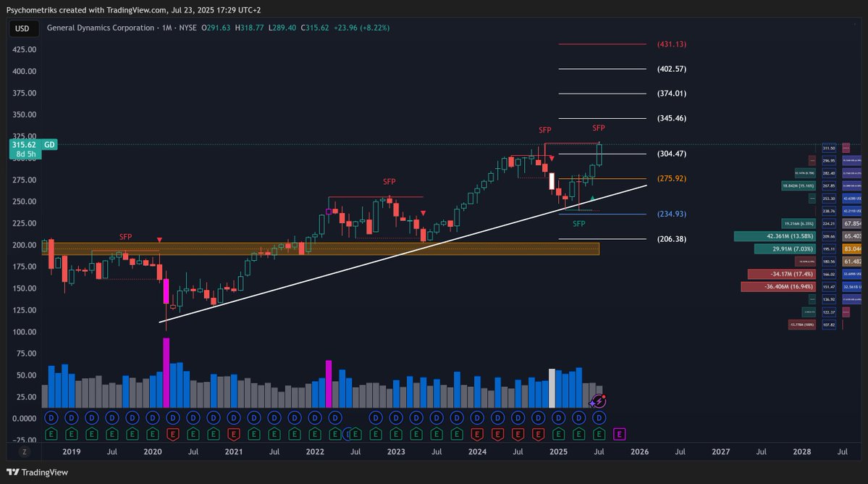Open the dividend D marker above 2021
Screen dimensions: 868x484
tap(234, 417)
